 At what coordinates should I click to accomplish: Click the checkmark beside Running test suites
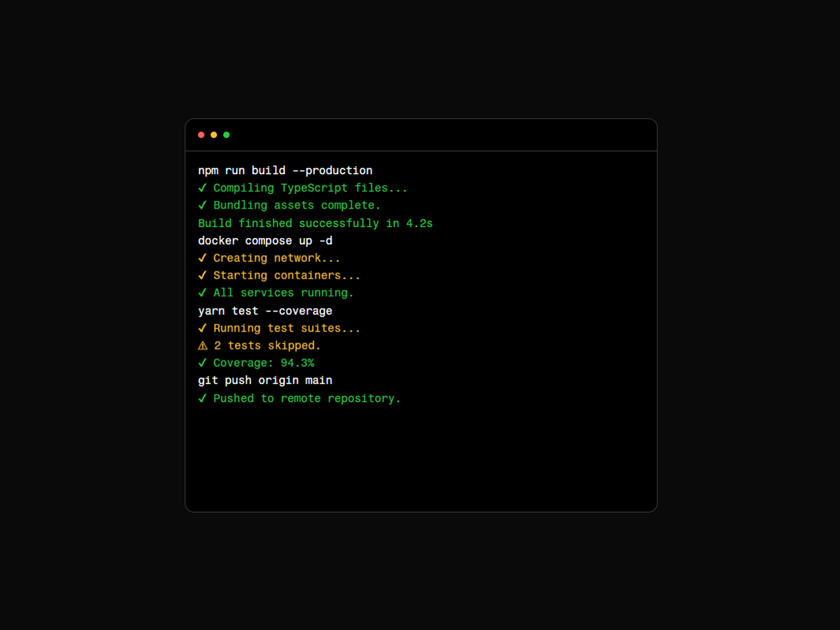click(x=203, y=328)
